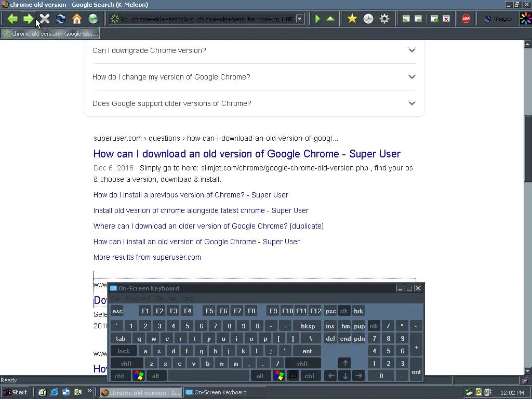Toggle the left alt key
This screenshot has height=399, width=532.
[155, 376]
